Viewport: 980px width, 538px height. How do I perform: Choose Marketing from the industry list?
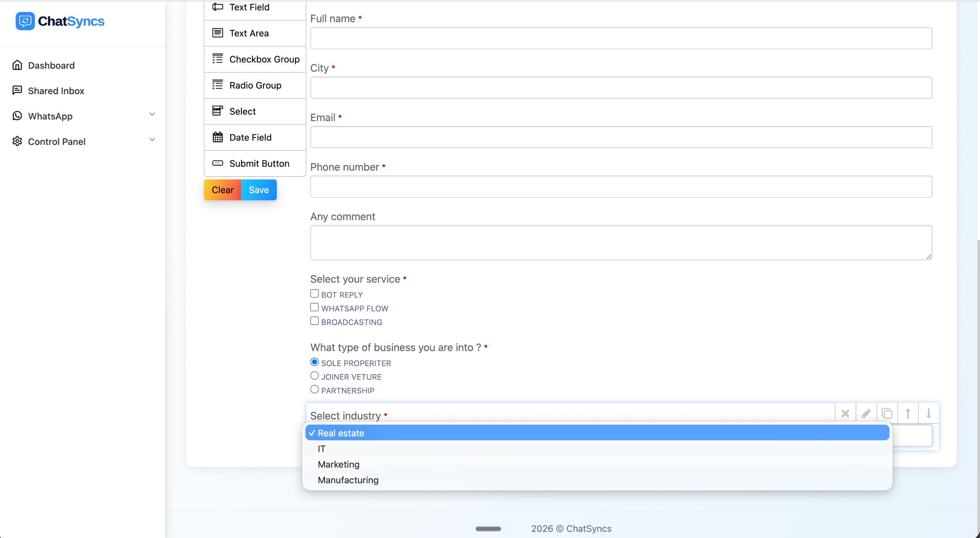click(x=597, y=464)
